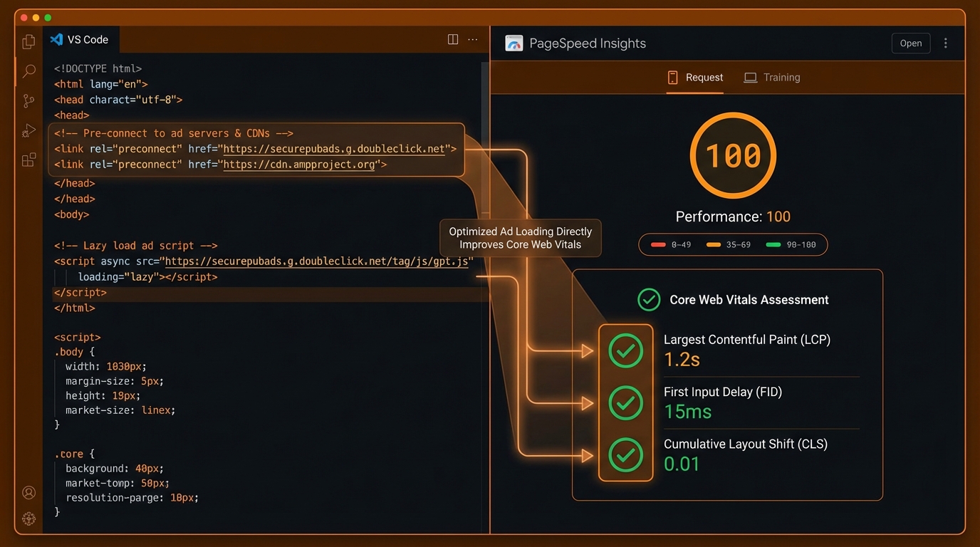Toggle the CLS checkmark indicator
Viewport: 980px width, 547px height.
[625, 455]
